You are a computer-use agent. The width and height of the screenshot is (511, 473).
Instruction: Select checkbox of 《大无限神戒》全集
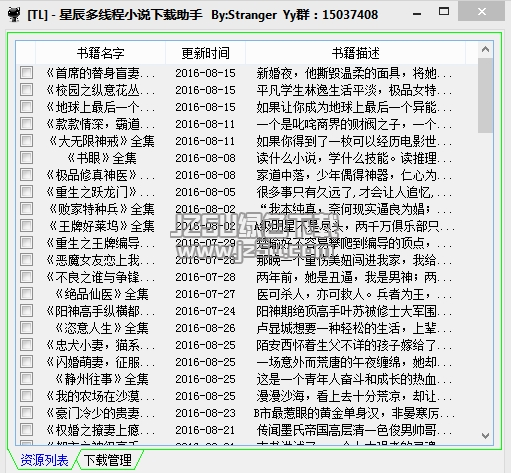[26, 141]
